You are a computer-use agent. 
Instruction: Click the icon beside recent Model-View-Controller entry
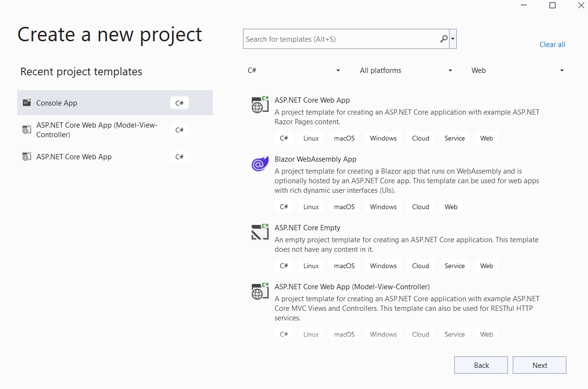pos(26,130)
